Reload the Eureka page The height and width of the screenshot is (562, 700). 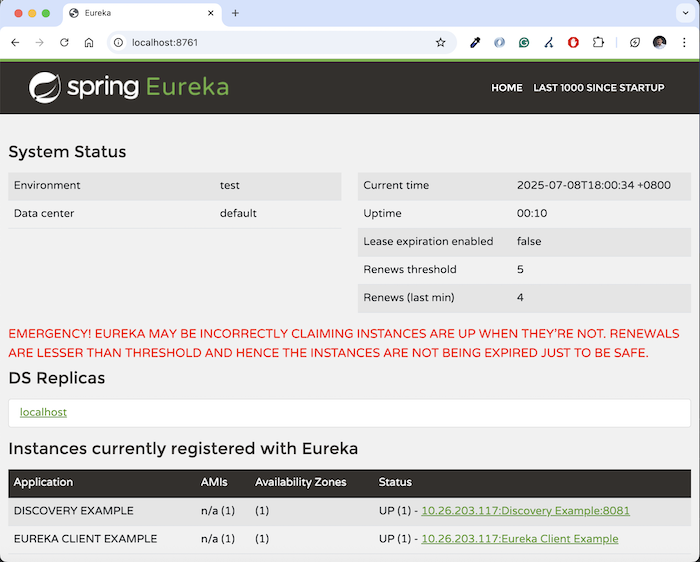click(64, 42)
